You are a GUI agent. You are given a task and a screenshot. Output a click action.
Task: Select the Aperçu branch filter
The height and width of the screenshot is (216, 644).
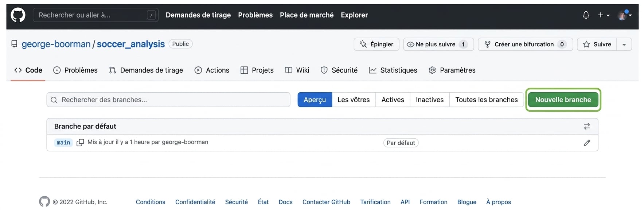click(315, 100)
